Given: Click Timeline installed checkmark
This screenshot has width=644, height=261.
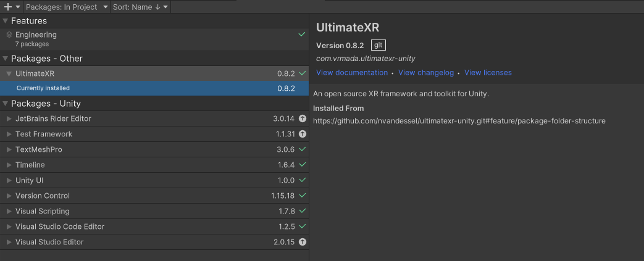Looking at the screenshot, I should point(303,165).
